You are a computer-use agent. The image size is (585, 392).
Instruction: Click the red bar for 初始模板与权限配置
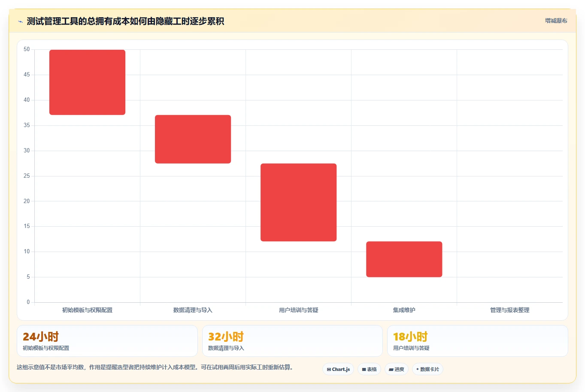87,82
